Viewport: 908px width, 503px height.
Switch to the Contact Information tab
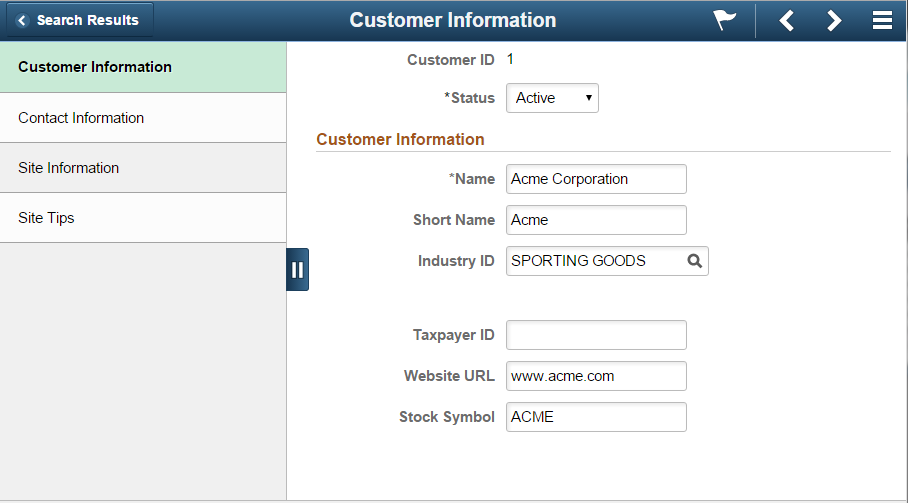[x=143, y=118]
